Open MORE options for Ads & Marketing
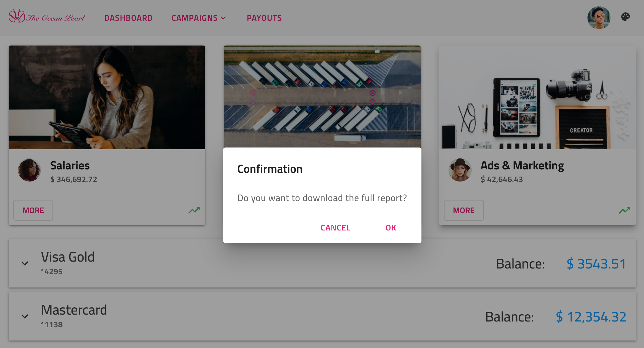 coord(464,210)
